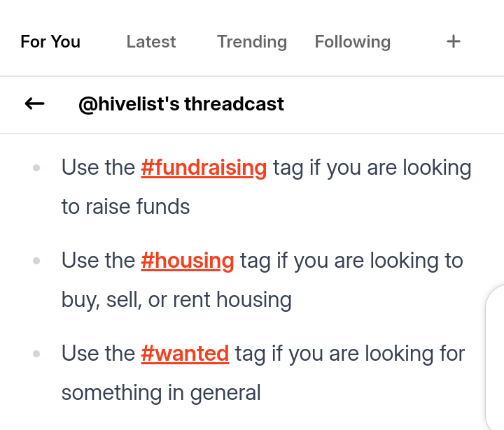Click "Use the" text preceding #fundraising

(99, 168)
